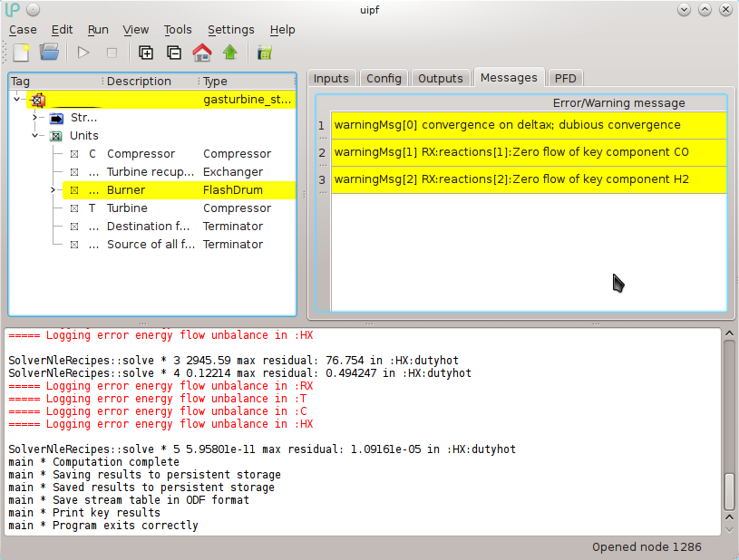Switch to the Outputs tab
The width and height of the screenshot is (739, 560).
[x=441, y=78]
